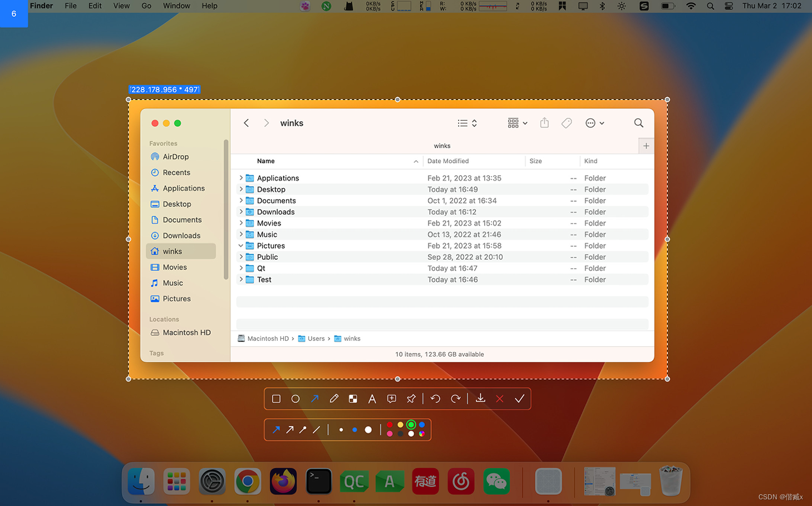Choose the medium blue stroke size

point(355,430)
